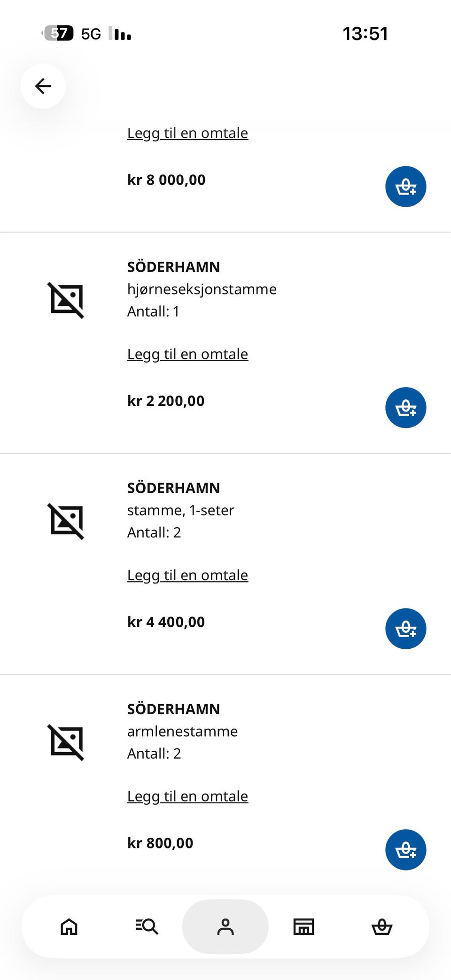Add a review for stamme, 1-seter
451x980 pixels.
click(187, 575)
